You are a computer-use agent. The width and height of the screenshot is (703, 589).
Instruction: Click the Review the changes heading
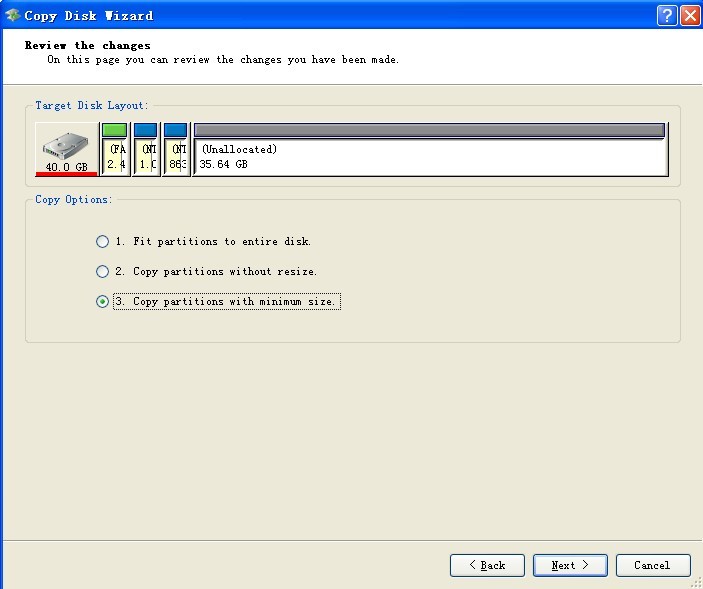point(87,45)
